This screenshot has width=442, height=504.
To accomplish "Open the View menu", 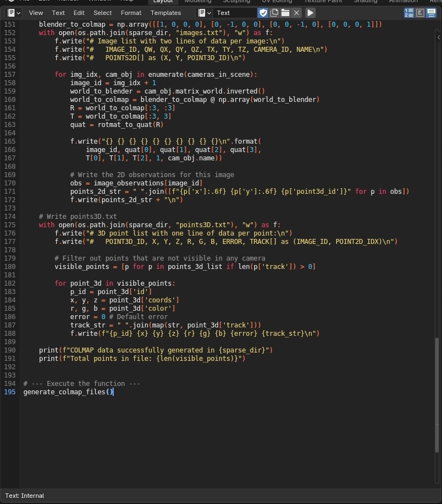I will tap(36, 13).
